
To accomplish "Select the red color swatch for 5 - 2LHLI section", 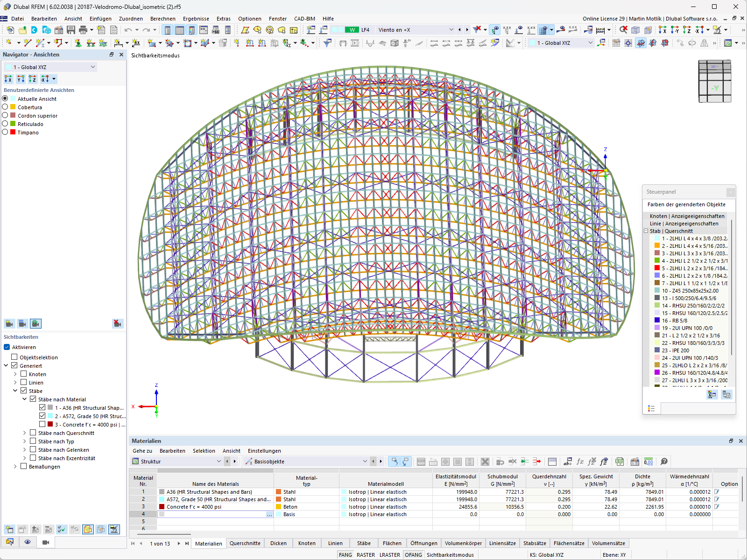I will point(657,268).
